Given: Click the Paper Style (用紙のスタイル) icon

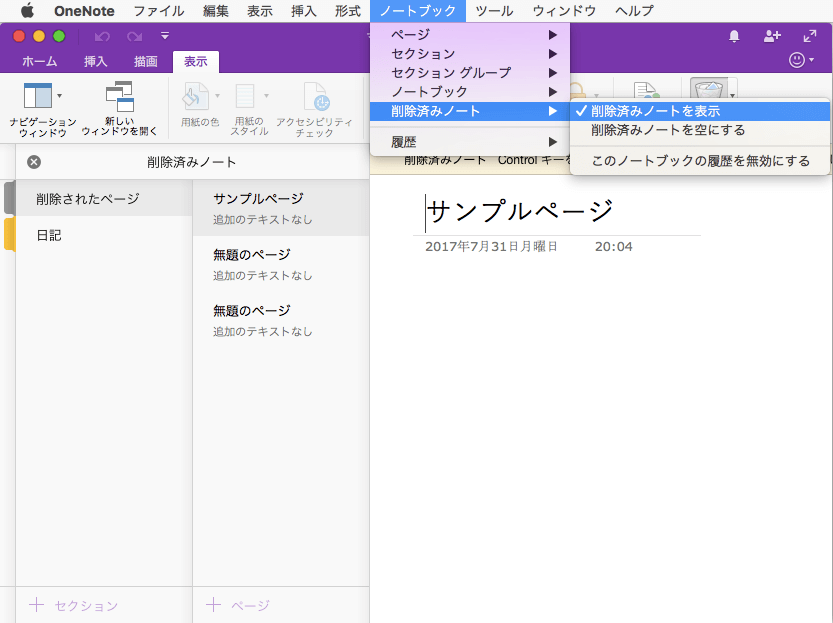Looking at the screenshot, I should pos(245,96).
